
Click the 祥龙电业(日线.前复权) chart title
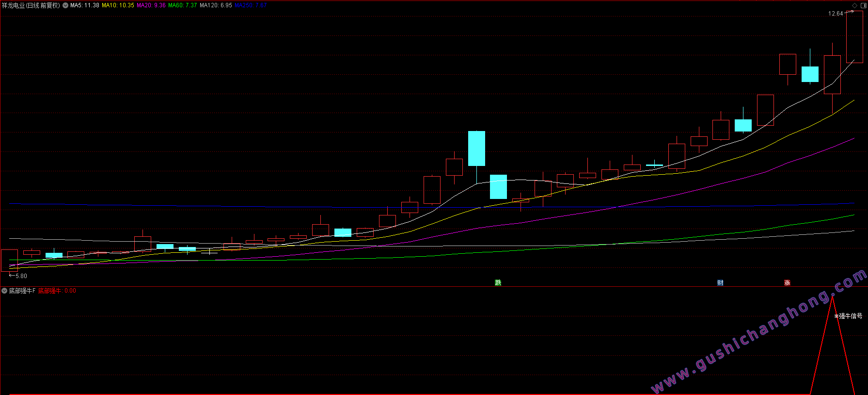(31, 5)
